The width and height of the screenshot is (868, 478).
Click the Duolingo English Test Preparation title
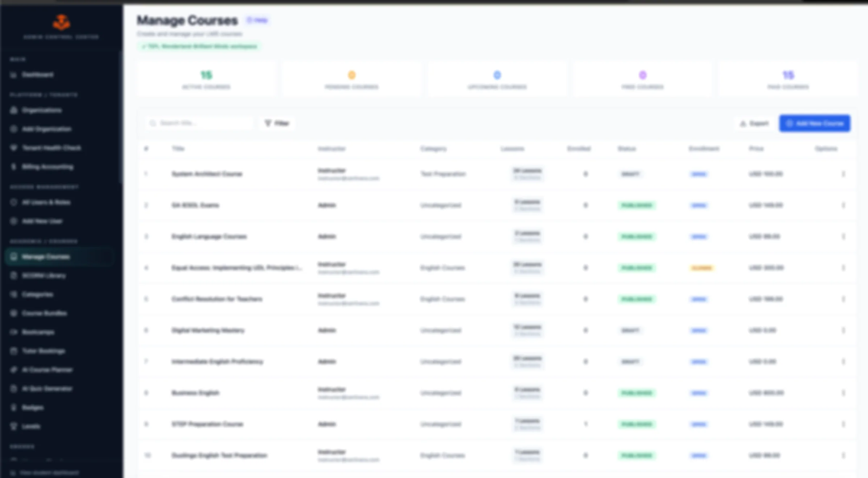[x=219, y=456]
